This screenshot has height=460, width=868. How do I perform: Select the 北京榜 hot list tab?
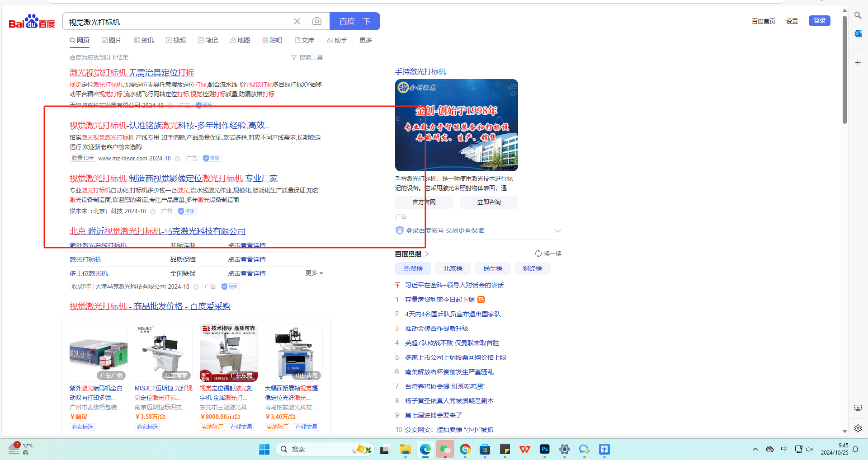click(x=453, y=268)
